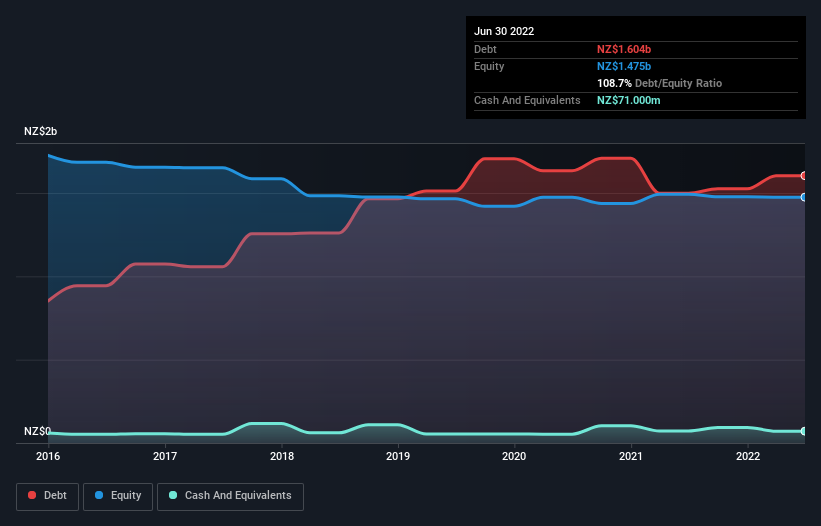821x526 pixels.
Task: Click the blue Equity legend dot
Action: click(x=99, y=495)
